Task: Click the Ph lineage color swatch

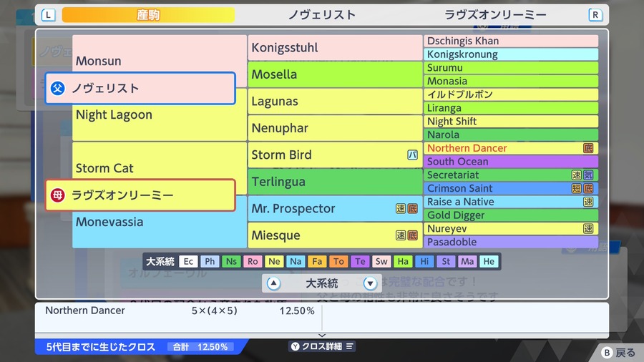Action: coord(210,261)
